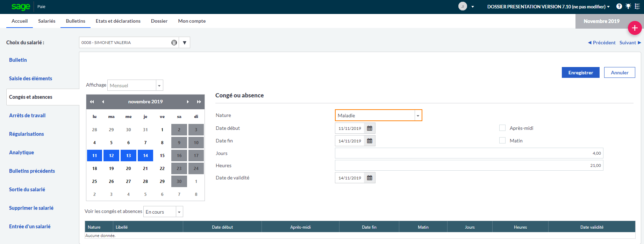The height and width of the screenshot is (244, 644).
Task: Expand the employee selection dropdown arrow
Action: pyautogui.click(x=185, y=43)
